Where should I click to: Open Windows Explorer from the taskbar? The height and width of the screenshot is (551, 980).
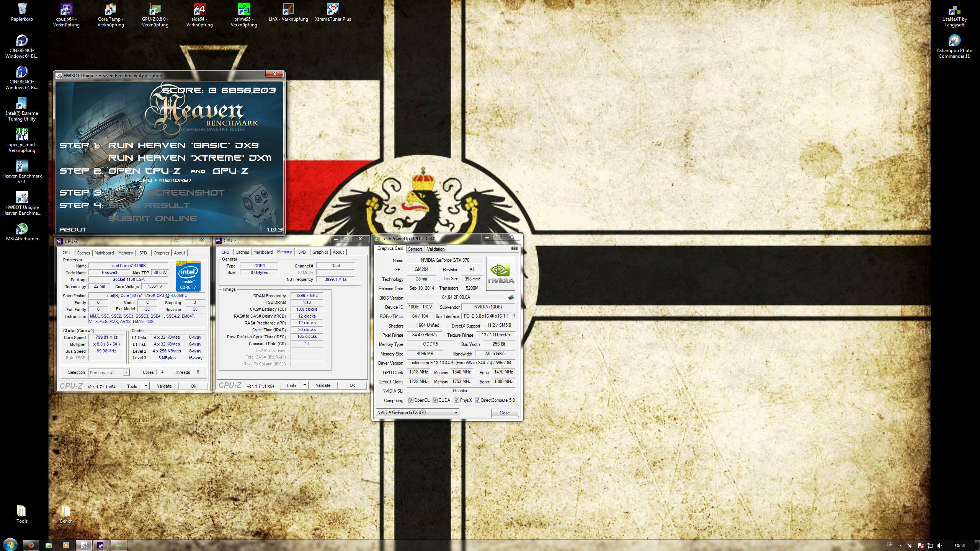(x=49, y=545)
